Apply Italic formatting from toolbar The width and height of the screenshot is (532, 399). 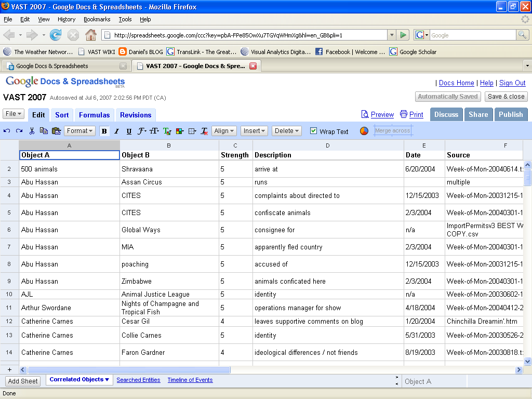[x=116, y=131]
